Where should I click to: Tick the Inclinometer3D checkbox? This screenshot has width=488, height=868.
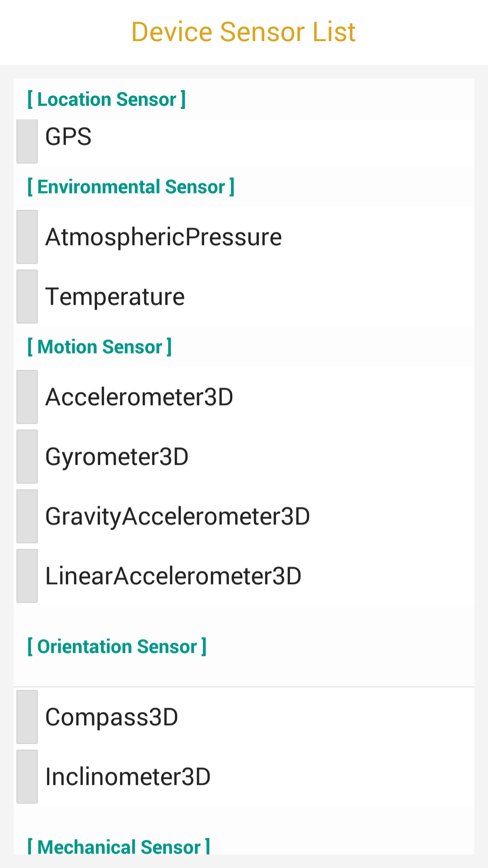[27, 777]
